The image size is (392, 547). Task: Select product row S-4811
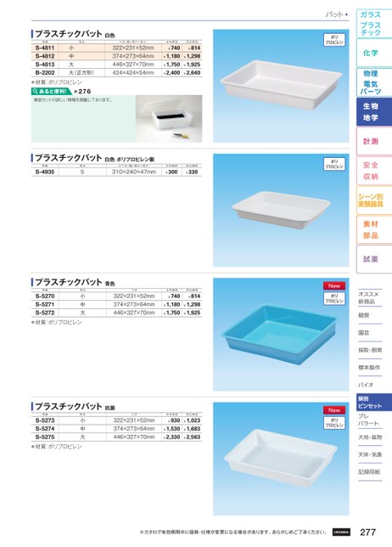(117, 48)
